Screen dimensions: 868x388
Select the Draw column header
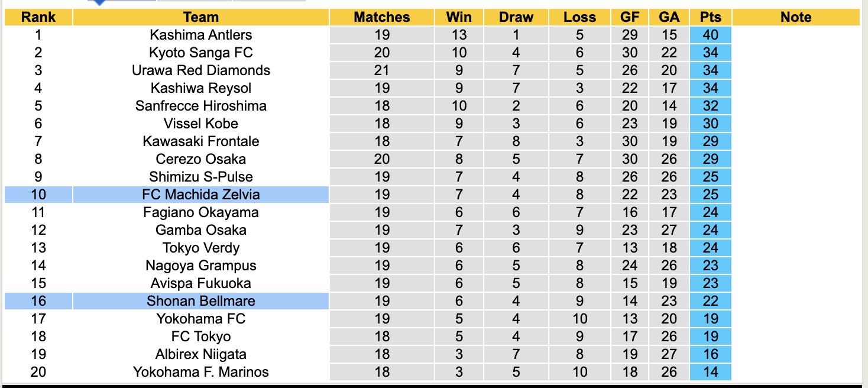[x=516, y=17]
